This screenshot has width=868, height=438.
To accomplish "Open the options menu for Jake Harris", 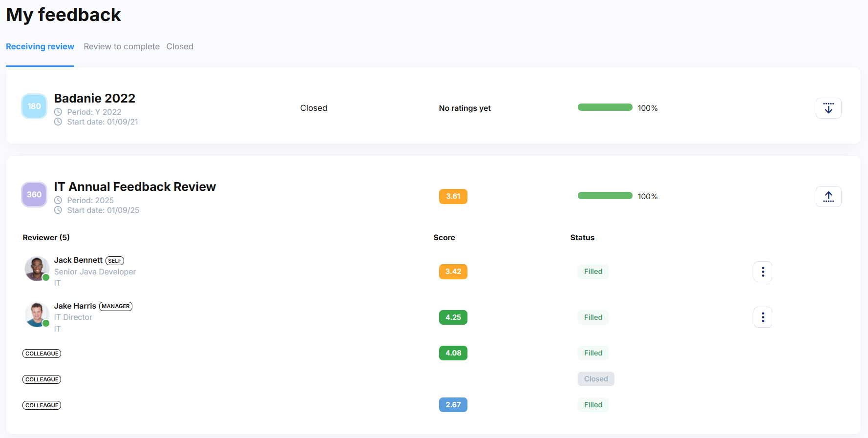I will point(762,317).
